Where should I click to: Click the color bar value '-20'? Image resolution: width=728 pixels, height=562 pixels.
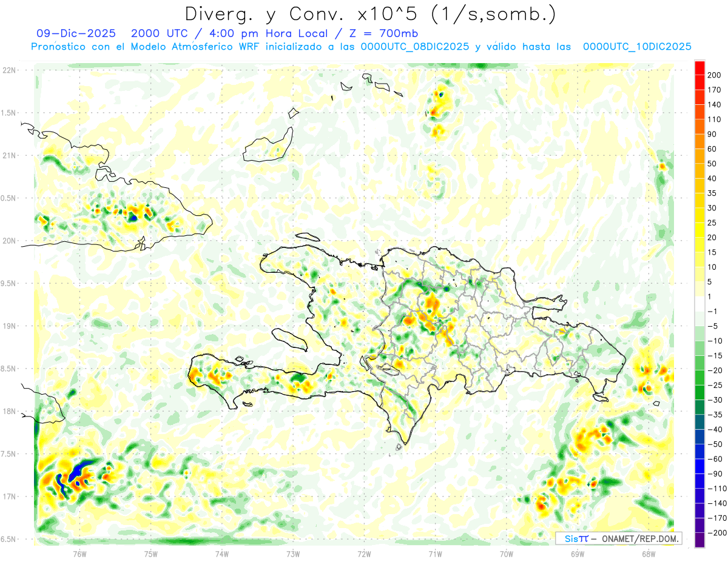tap(715, 370)
